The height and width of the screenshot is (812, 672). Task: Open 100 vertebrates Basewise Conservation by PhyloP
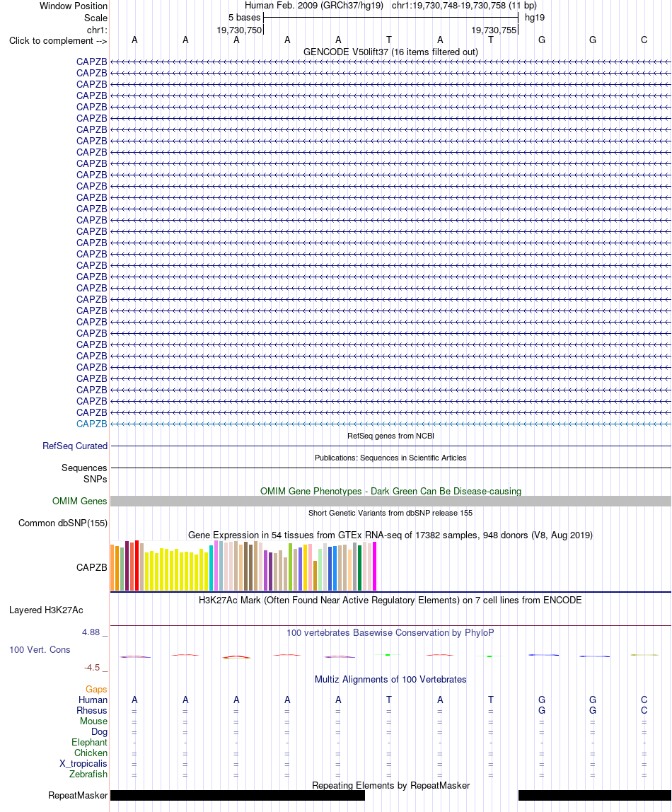point(390,633)
